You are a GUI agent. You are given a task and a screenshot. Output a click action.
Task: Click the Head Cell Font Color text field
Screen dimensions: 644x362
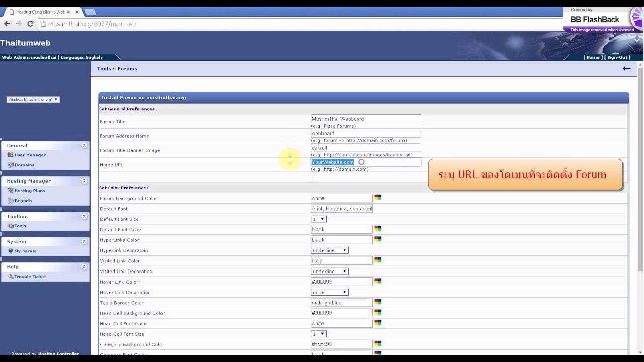(x=342, y=323)
